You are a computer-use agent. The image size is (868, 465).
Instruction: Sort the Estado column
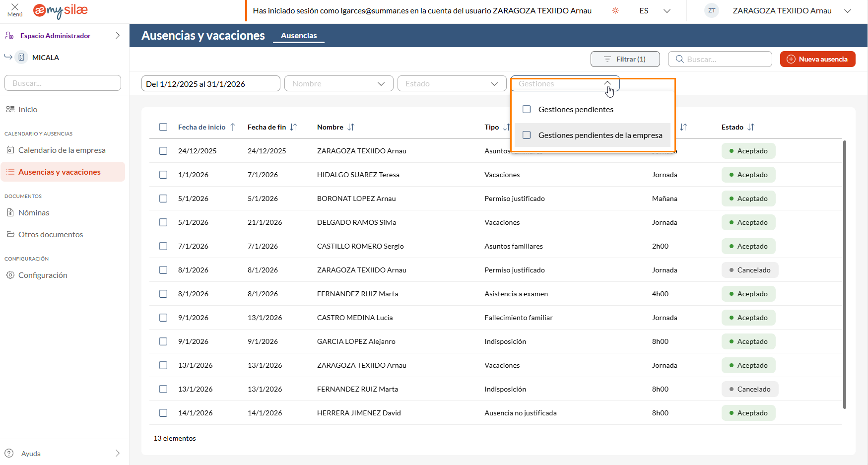pyautogui.click(x=751, y=127)
